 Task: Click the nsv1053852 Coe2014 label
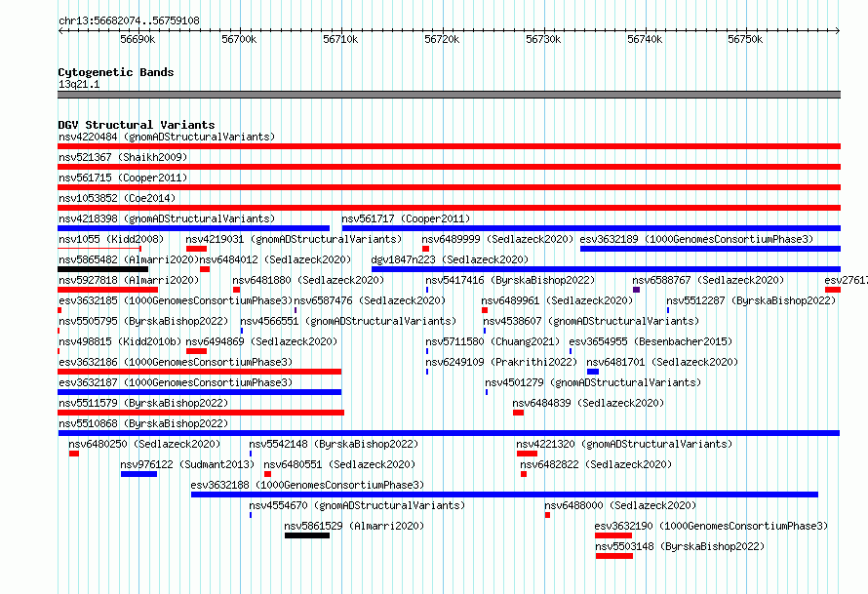[117, 198]
